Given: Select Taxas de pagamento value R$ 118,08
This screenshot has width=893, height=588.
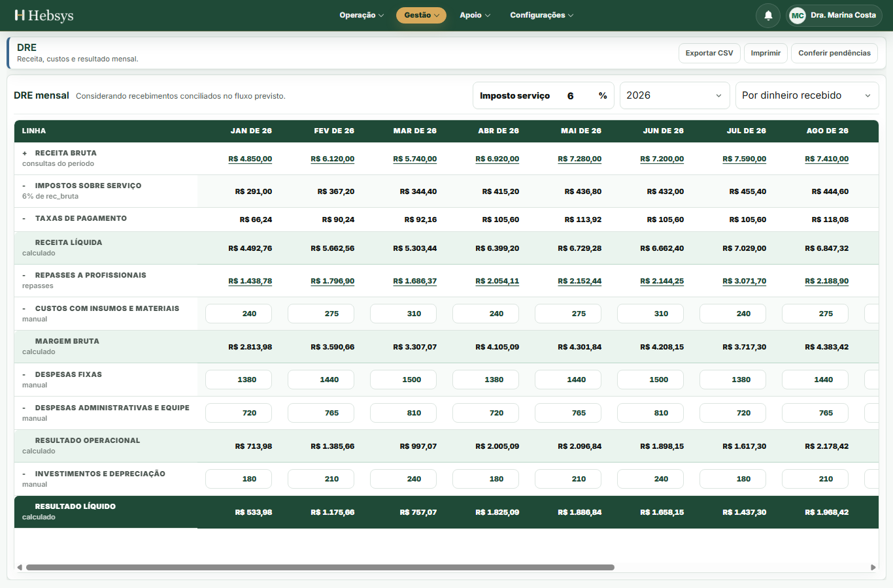Looking at the screenshot, I should point(830,220).
